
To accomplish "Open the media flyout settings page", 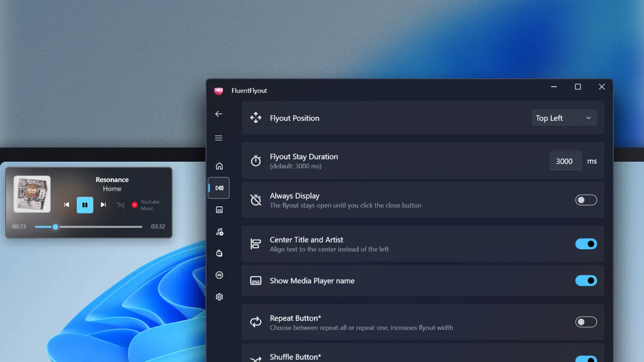I will tap(219, 188).
